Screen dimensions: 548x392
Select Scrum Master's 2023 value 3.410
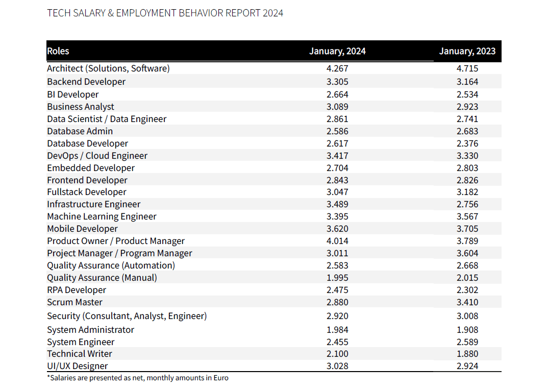point(467,303)
